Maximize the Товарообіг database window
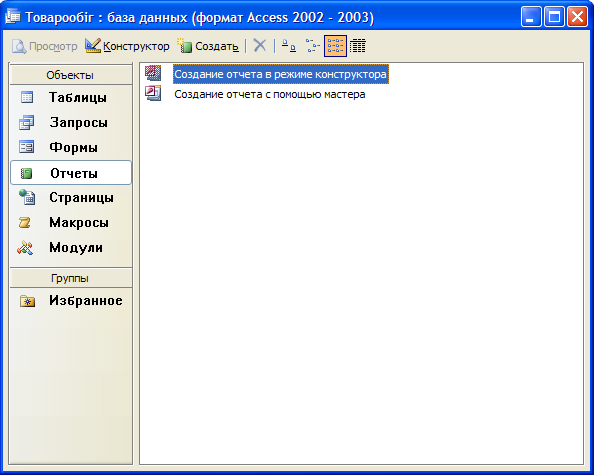Image resolution: width=594 pixels, height=475 pixels. tap(554, 17)
